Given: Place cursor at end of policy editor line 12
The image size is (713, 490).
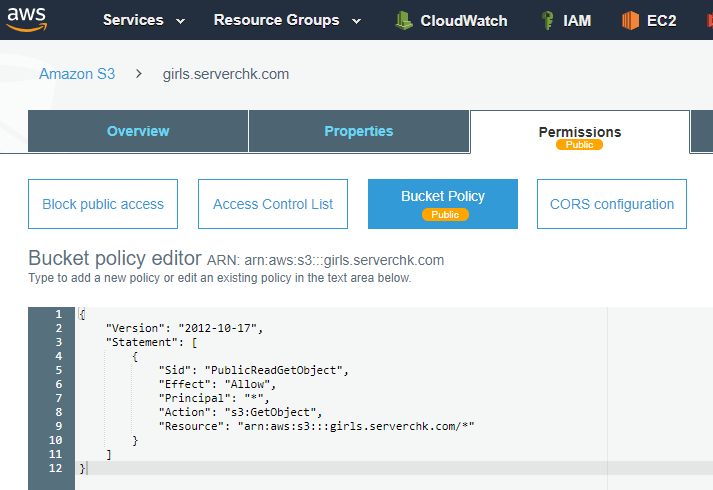Looking at the screenshot, I should 87,468.
